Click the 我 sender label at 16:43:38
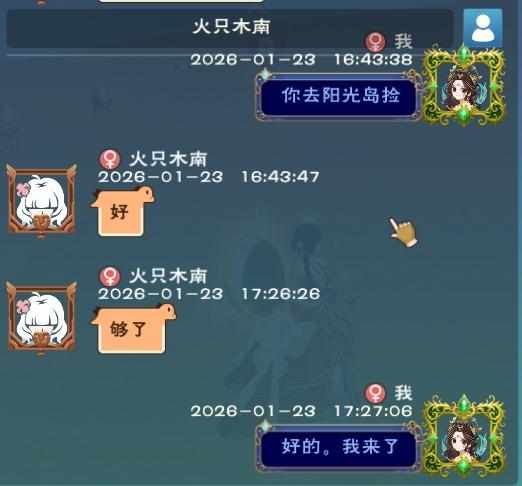 tap(403, 42)
